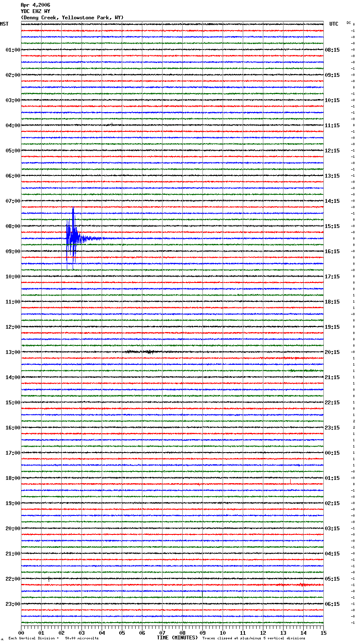
Task: Click the 'YDC EHZ WY' station code
Action: (x=35, y=11)
